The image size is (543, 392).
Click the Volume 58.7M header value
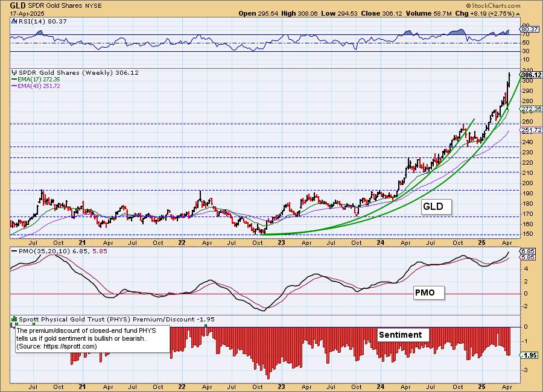429,13
